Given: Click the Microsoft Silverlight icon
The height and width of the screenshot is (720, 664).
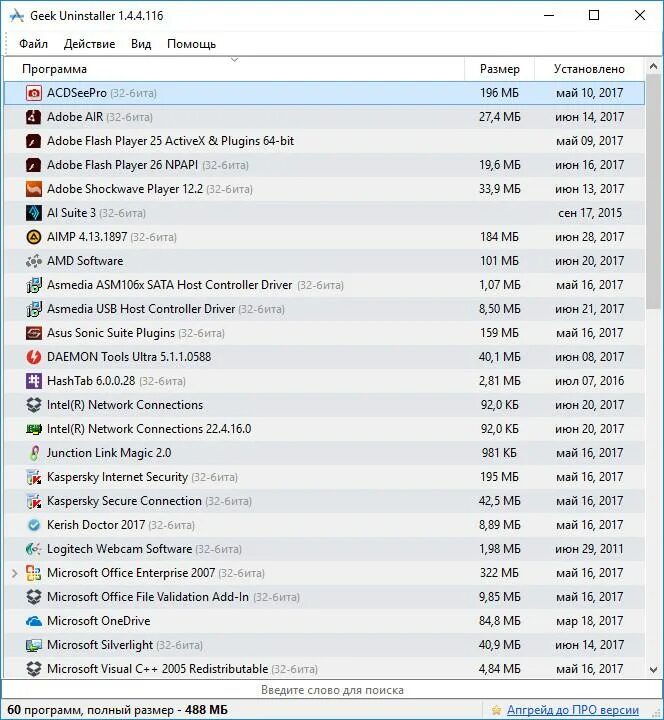Looking at the screenshot, I should pyautogui.click(x=34, y=645).
